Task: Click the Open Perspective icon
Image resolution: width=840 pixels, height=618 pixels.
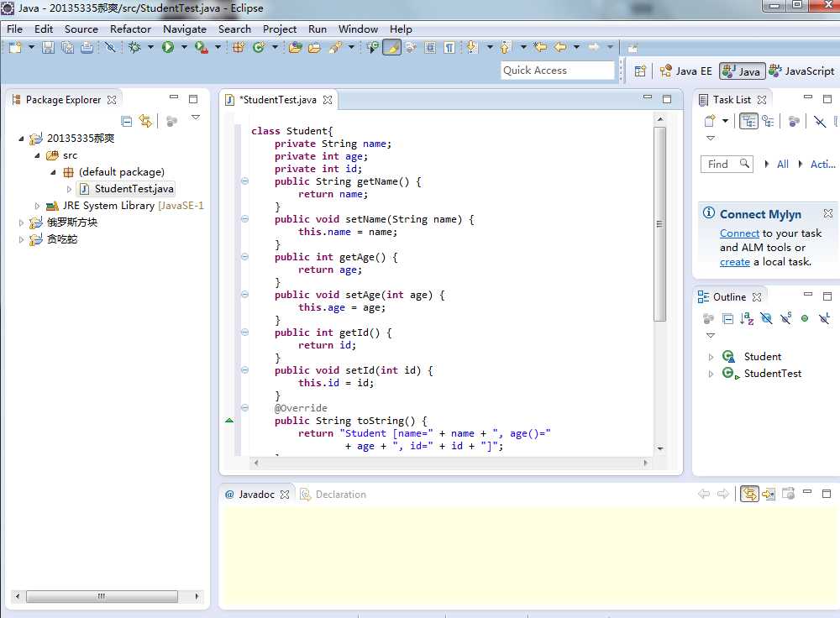Action: point(640,71)
